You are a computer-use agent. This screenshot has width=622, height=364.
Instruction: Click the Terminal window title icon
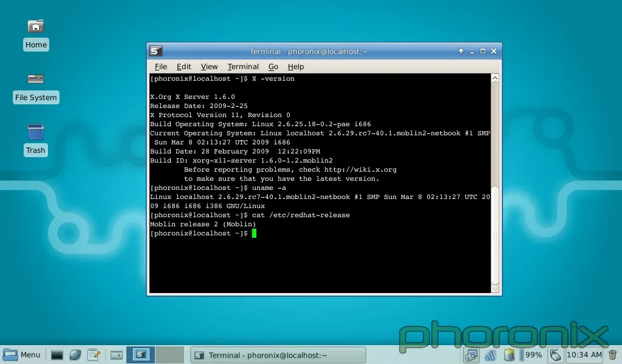click(x=156, y=51)
